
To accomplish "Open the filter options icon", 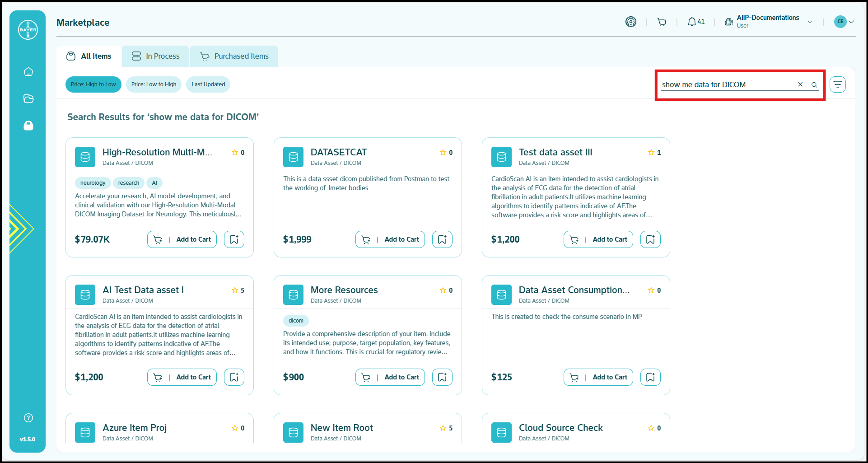I will (837, 84).
